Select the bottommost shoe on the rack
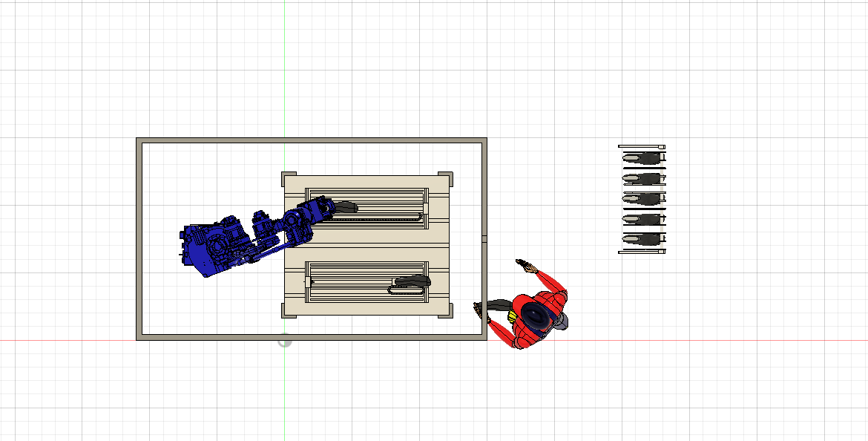The image size is (868, 441). click(x=642, y=239)
